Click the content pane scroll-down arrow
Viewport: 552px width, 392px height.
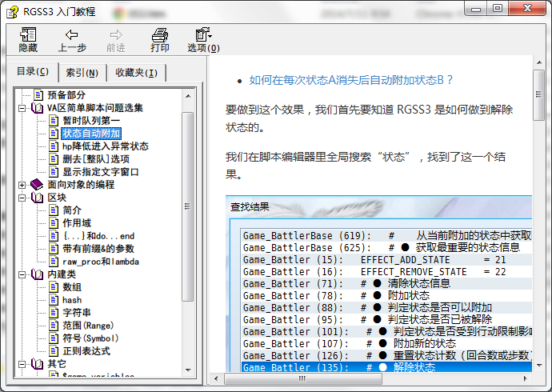point(539,366)
